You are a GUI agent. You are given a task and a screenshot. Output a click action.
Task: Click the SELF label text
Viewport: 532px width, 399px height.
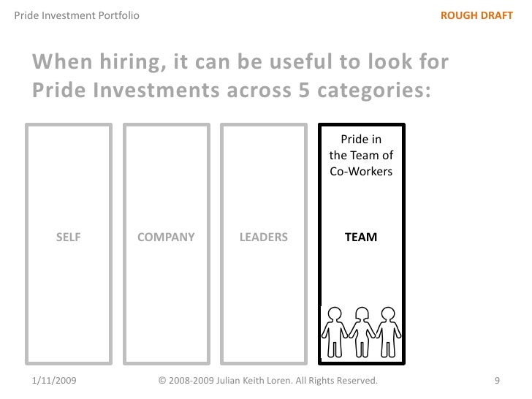click(69, 237)
